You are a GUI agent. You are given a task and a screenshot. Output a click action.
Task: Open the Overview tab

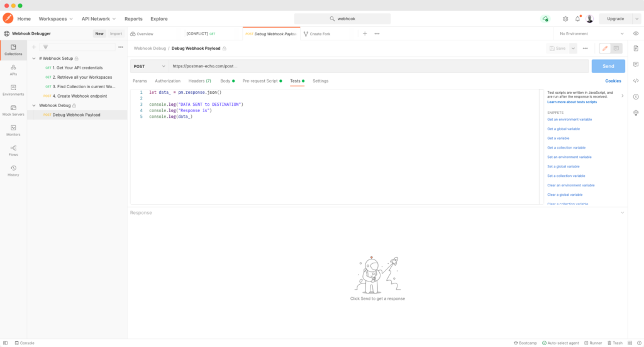click(x=142, y=34)
